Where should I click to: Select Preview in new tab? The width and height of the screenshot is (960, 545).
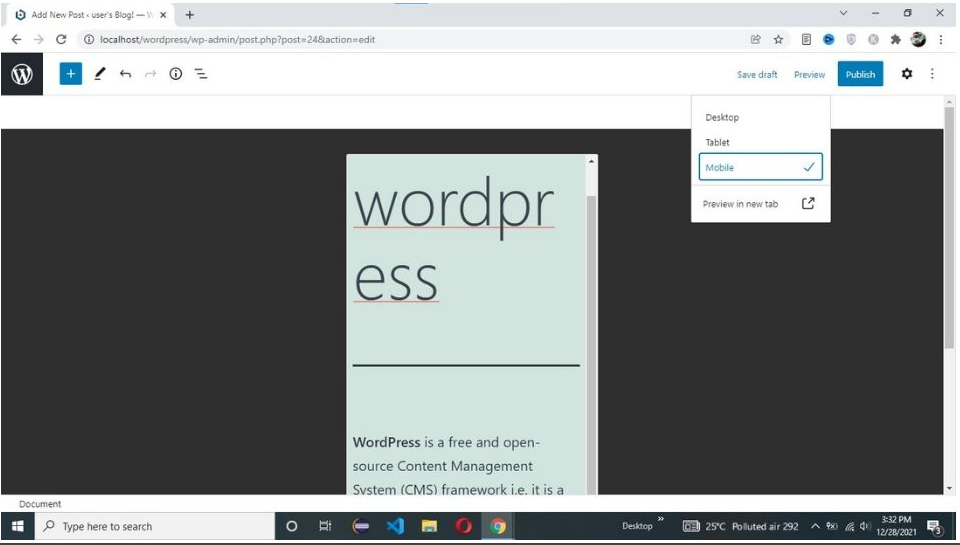[x=760, y=203]
